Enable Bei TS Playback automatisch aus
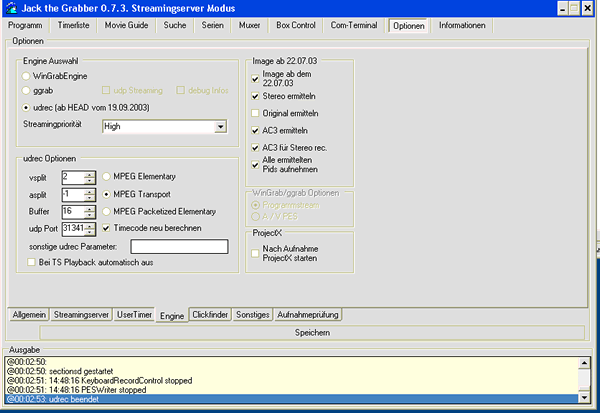Image resolution: width=600 pixels, height=413 pixels. [x=31, y=263]
